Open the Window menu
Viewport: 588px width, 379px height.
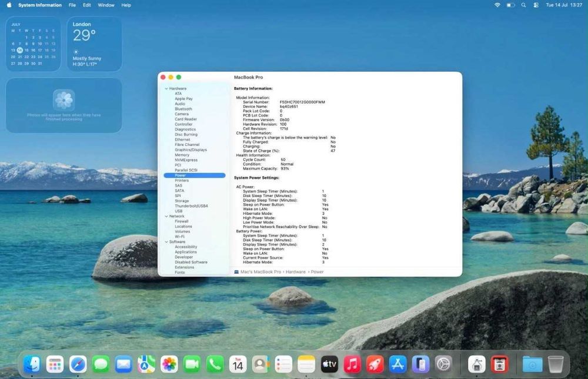(106, 5)
